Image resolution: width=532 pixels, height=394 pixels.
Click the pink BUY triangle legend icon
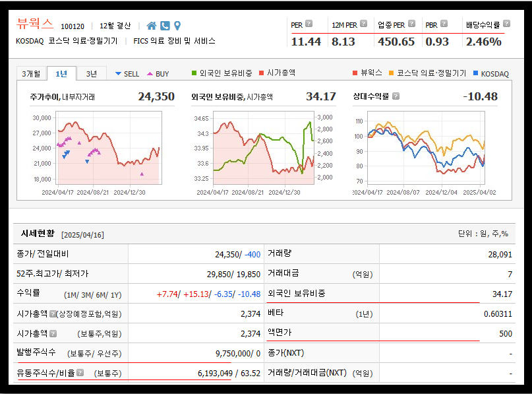tap(150, 73)
